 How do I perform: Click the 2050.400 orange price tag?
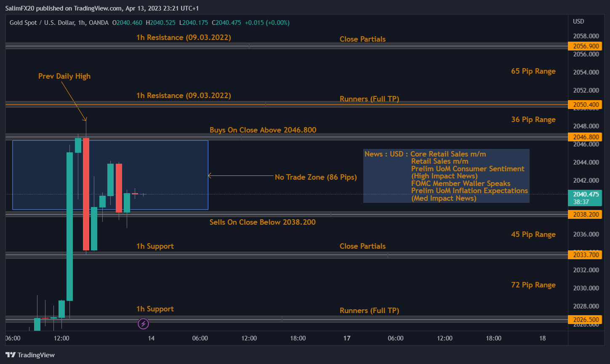(x=585, y=104)
